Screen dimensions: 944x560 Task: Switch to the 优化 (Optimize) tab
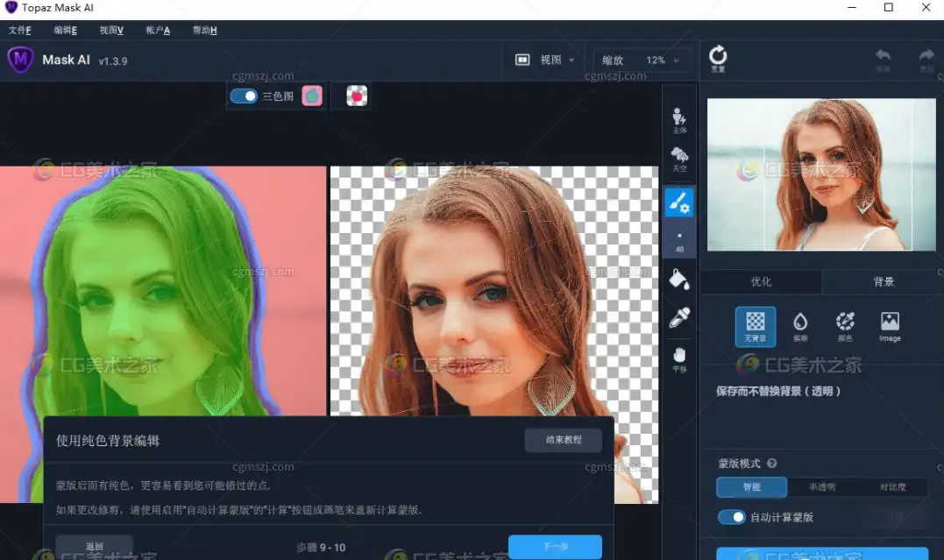(761, 281)
